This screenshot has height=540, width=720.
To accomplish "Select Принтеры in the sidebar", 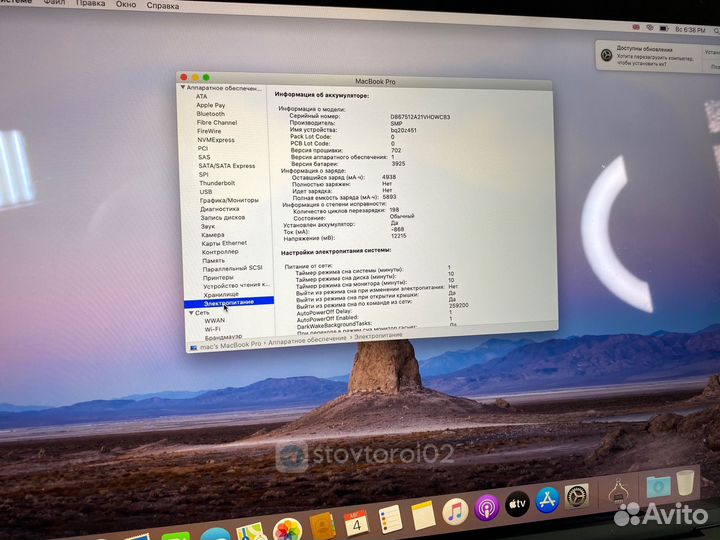I will [218, 277].
